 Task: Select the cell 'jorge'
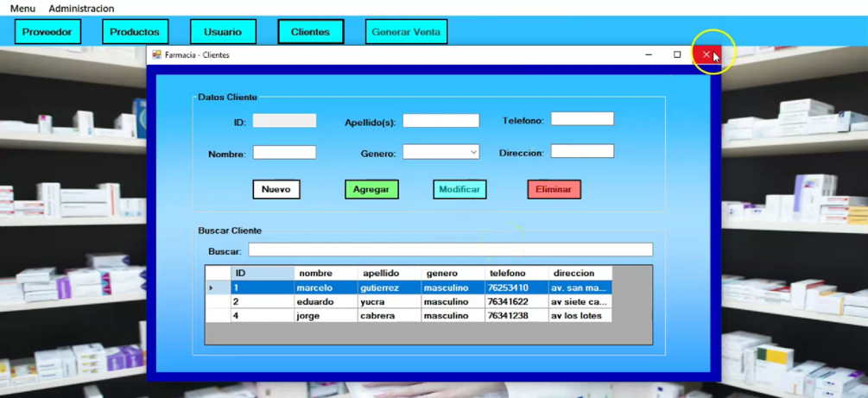tap(326, 315)
